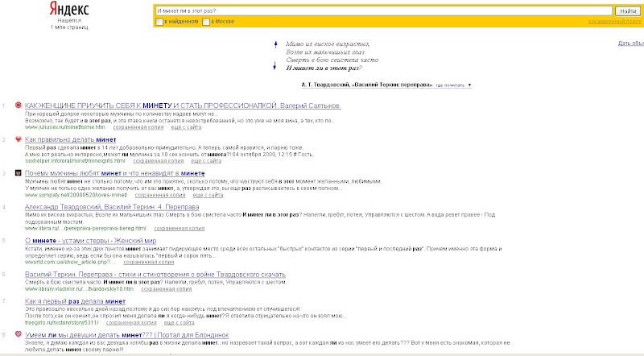644x356 pixels.
Task: Open «Василий Теркин. Переправа - стихи» result
Action: 155,274
